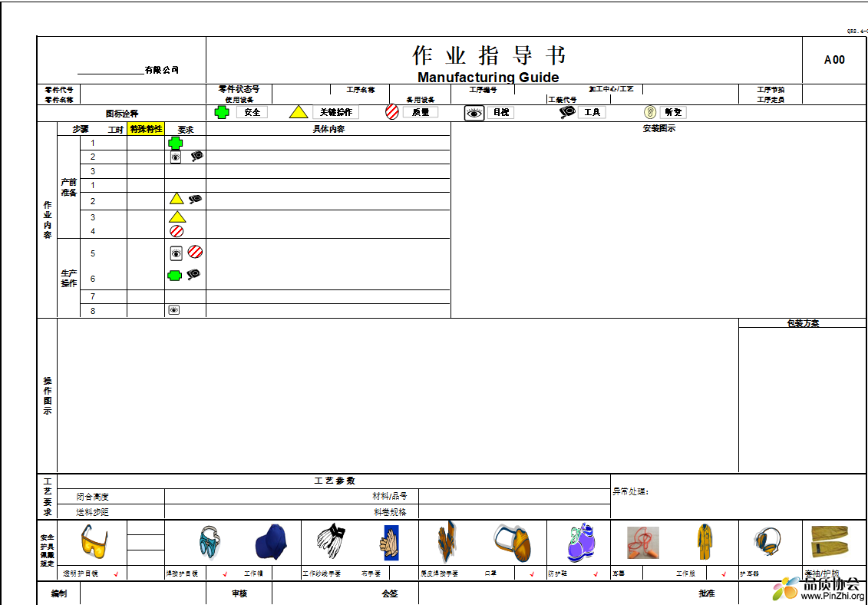Select the cloth gloves image on the blue background

tap(388, 543)
